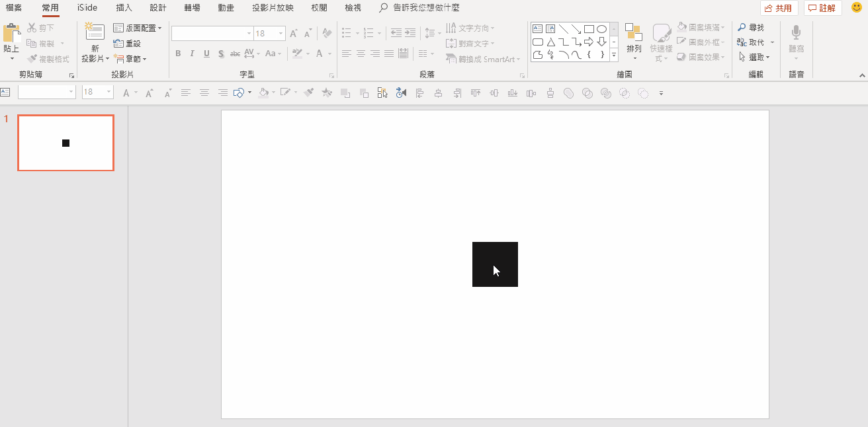Toggle ribbon center text alignment

[x=361, y=54]
